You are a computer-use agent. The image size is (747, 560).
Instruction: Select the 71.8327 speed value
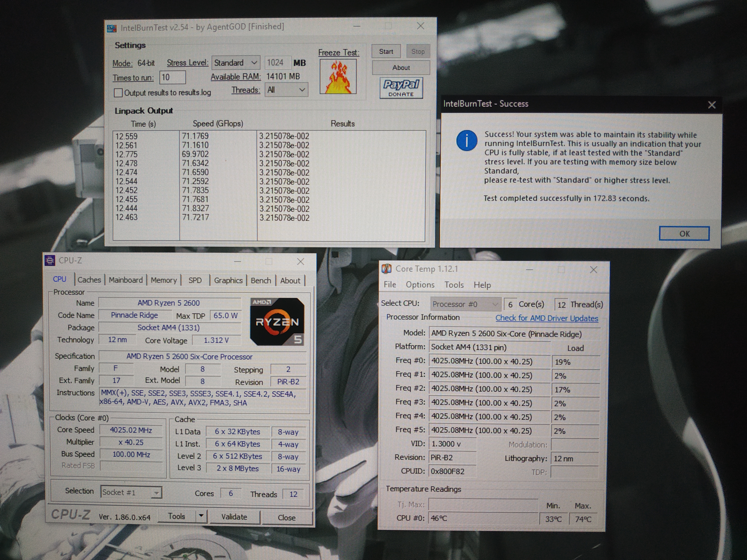coord(196,208)
